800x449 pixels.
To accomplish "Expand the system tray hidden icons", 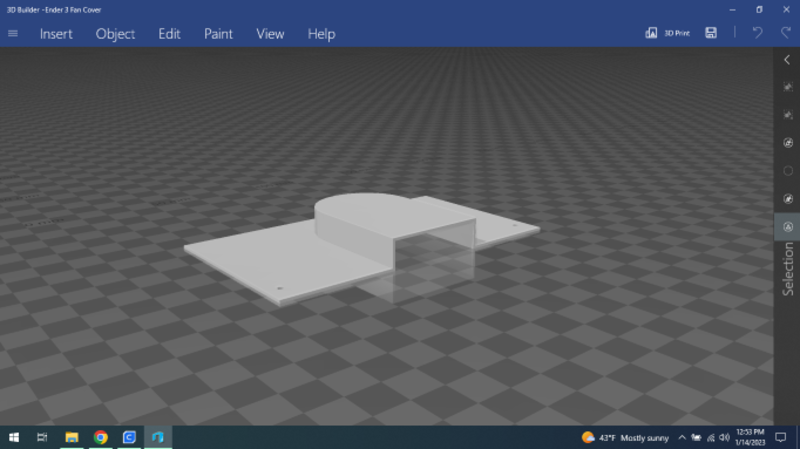I will point(682,438).
